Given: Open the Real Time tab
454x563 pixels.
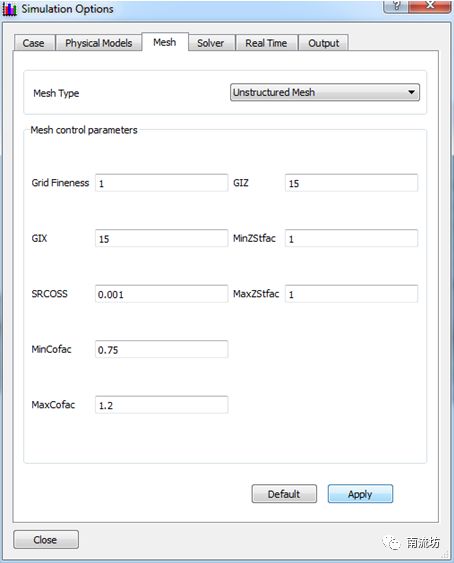Looking at the screenshot, I should coord(266,43).
